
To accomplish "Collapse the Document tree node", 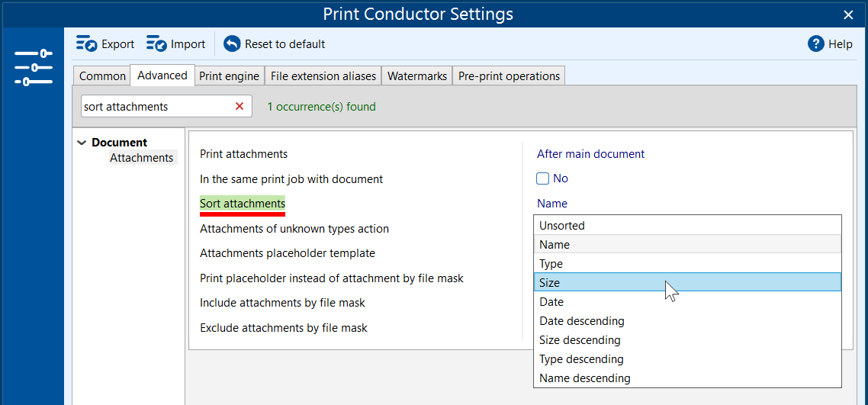I will (82, 143).
